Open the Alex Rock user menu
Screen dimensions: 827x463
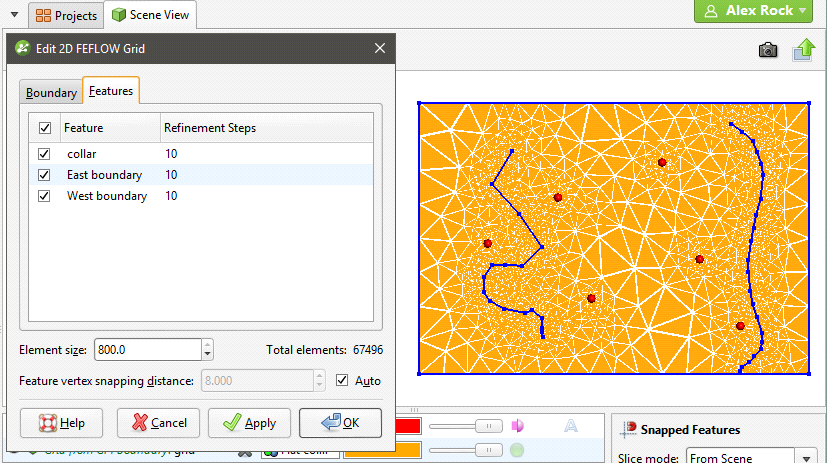coord(755,11)
